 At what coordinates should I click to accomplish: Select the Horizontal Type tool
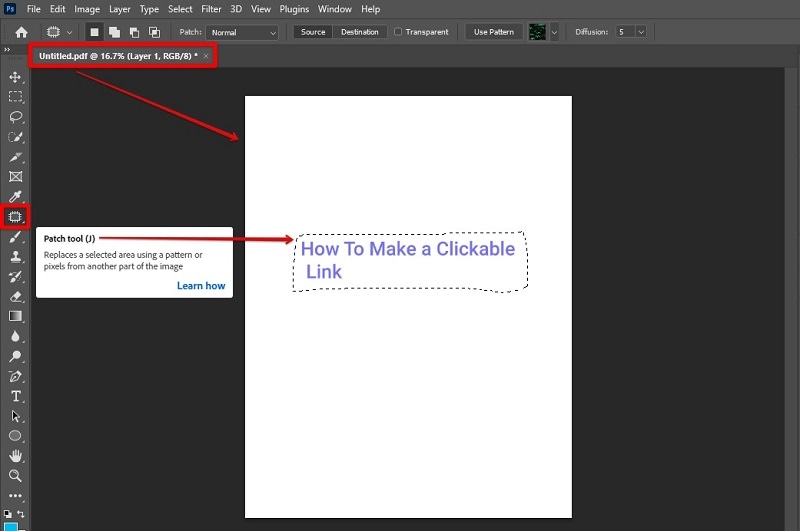pyautogui.click(x=16, y=396)
